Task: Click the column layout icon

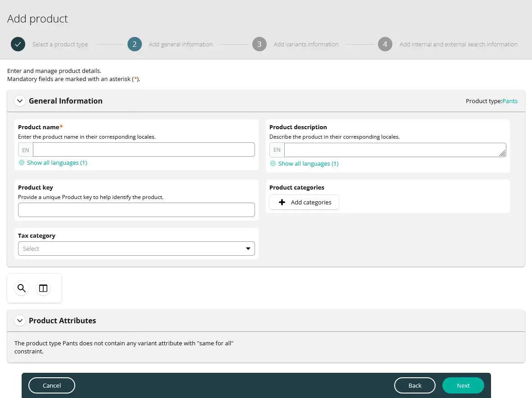Action: pos(43,288)
